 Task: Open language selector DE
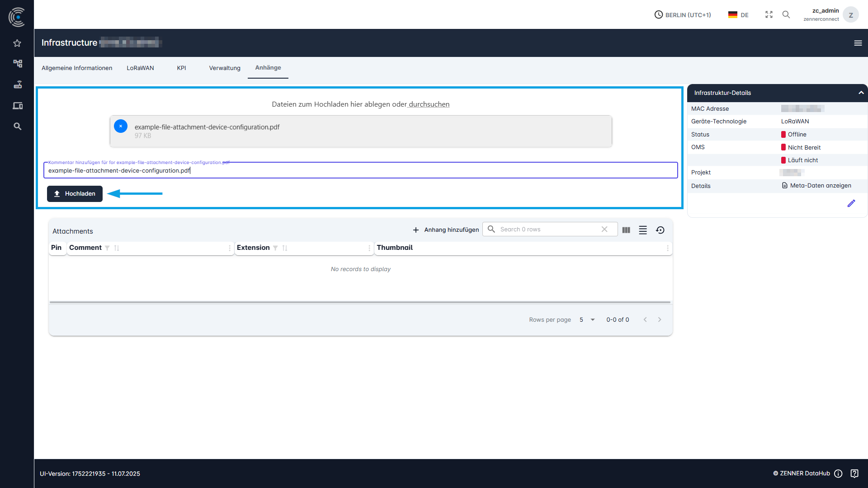click(x=738, y=15)
